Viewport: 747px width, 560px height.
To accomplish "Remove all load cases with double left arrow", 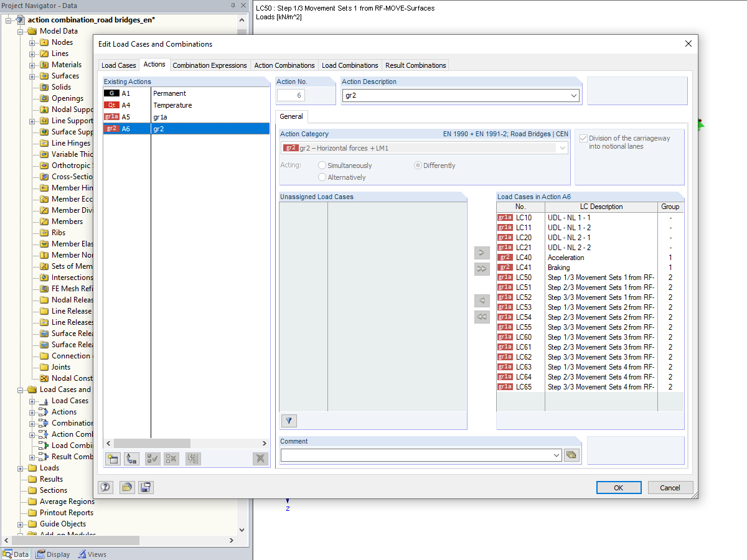I will coord(482,317).
